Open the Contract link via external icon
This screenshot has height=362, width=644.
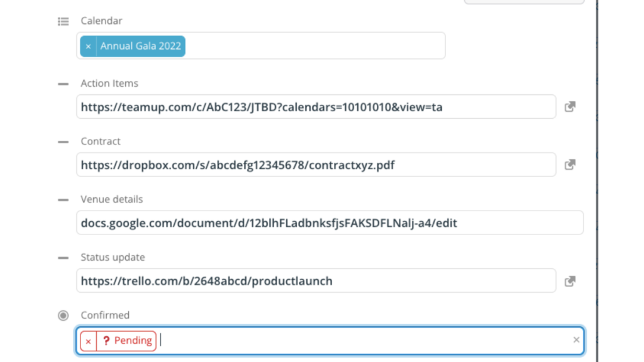570,165
